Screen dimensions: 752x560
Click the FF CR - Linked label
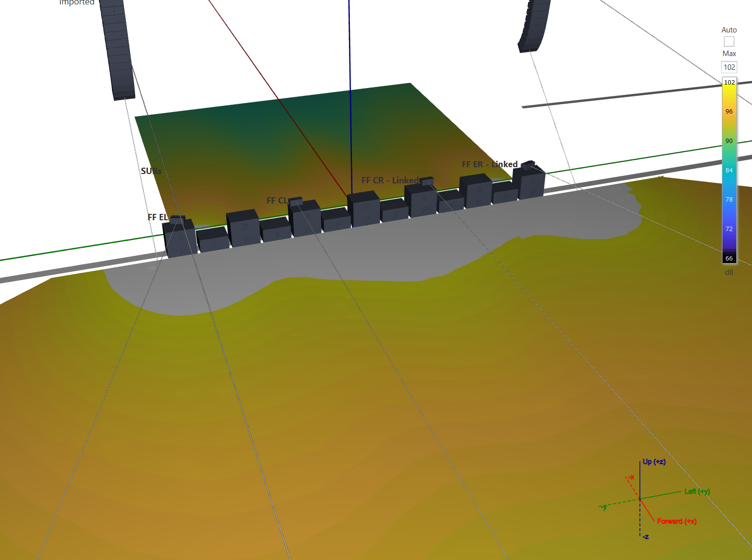click(390, 180)
